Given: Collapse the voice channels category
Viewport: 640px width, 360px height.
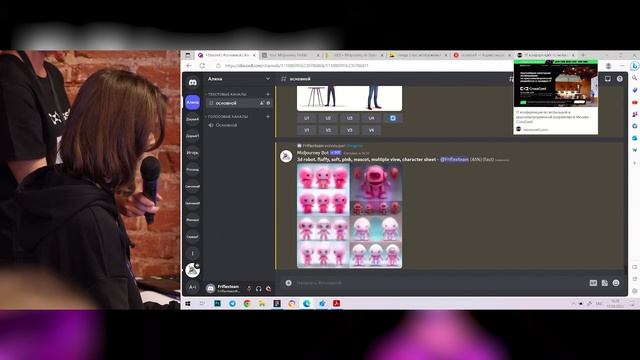Looking at the screenshot, I should point(228,116).
